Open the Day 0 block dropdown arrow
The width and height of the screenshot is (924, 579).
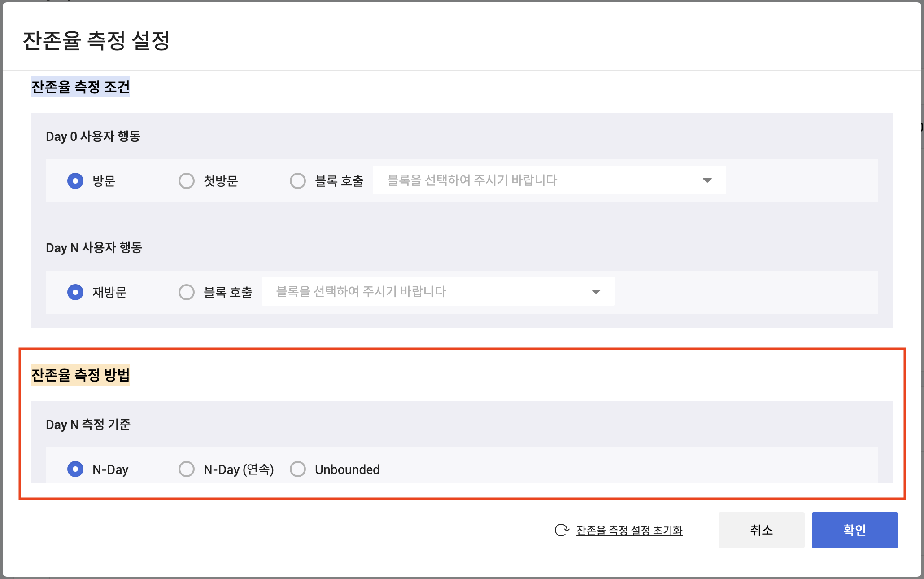click(x=707, y=180)
